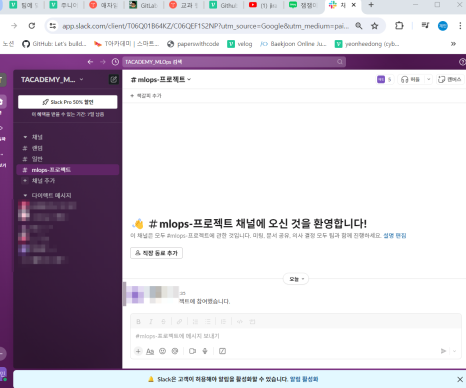
Task: Click message input for #mlops-프로젝트
Action: point(295,336)
